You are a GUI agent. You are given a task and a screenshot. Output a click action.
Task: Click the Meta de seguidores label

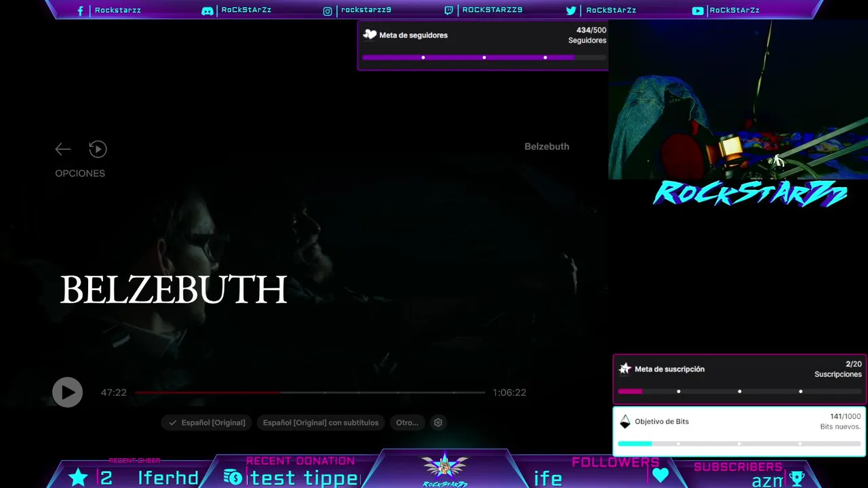tap(414, 35)
